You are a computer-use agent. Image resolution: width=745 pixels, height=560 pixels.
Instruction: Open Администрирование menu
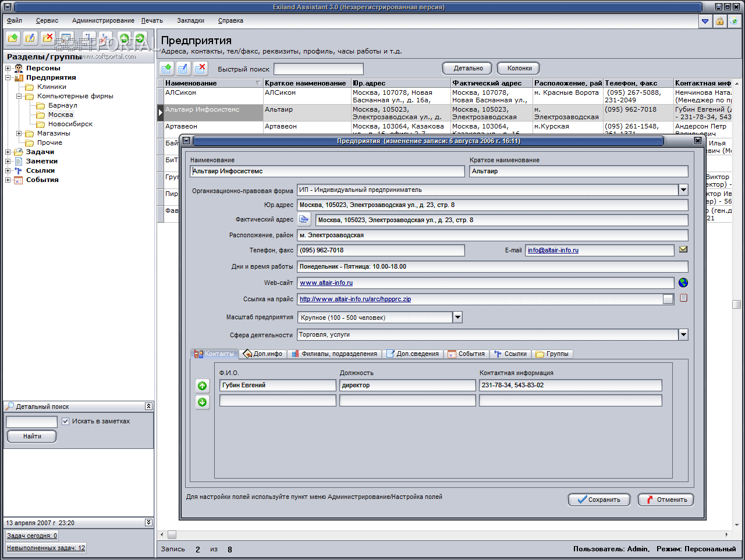(x=103, y=20)
